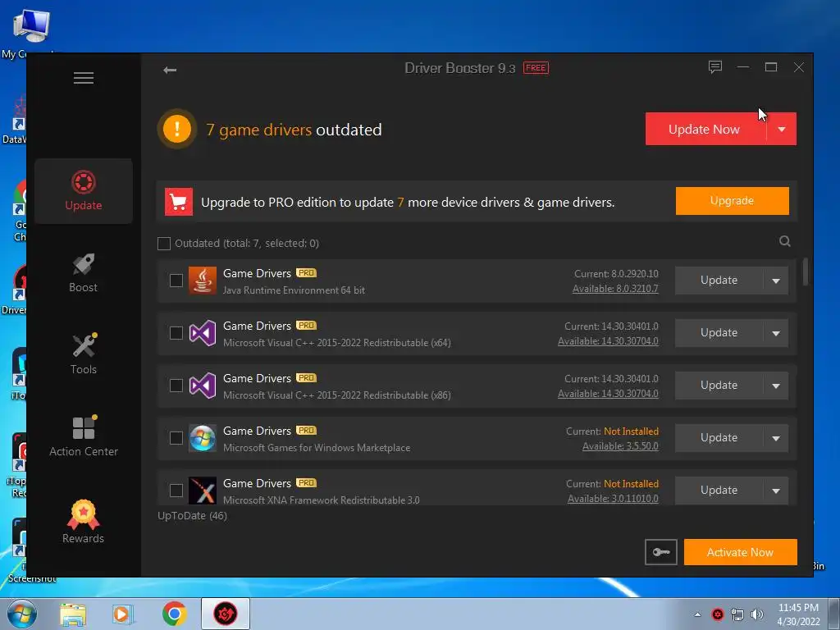Open the driver search magnifier icon
Screen dimensions: 840x630
pos(785,241)
